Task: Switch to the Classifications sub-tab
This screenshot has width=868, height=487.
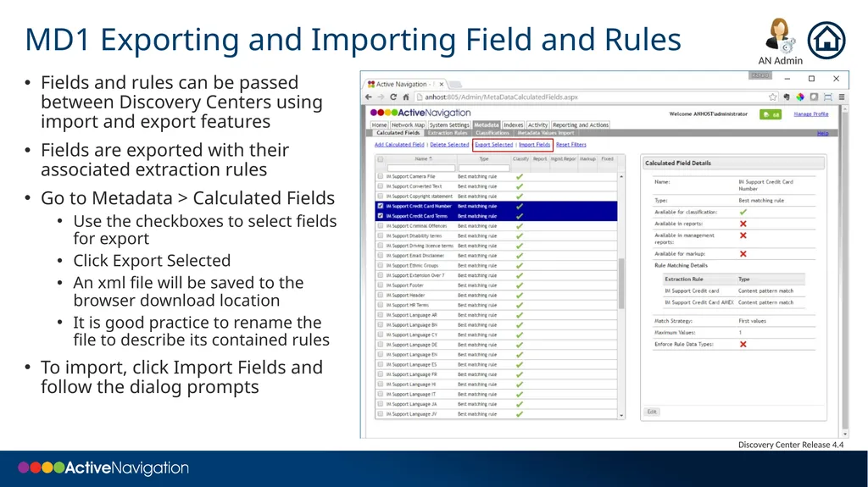Action: pyautogui.click(x=492, y=133)
